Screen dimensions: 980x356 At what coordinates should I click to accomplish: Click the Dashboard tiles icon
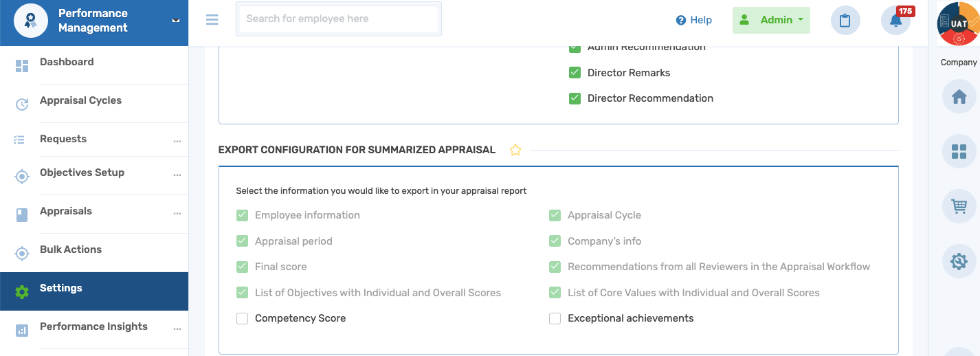click(x=22, y=66)
